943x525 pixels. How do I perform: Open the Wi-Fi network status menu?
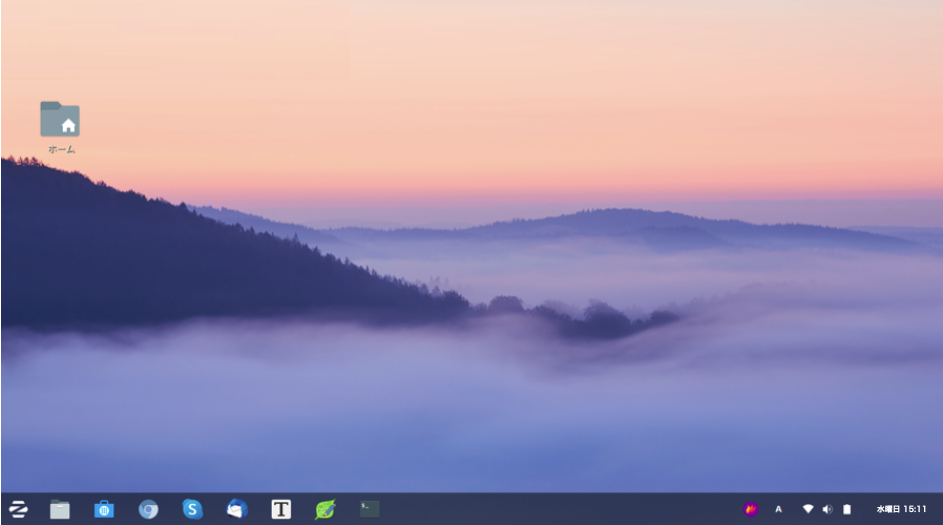pyautogui.click(x=808, y=509)
